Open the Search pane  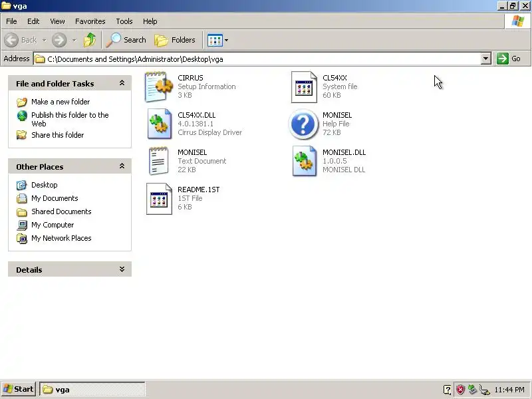click(x=126, y=40)
